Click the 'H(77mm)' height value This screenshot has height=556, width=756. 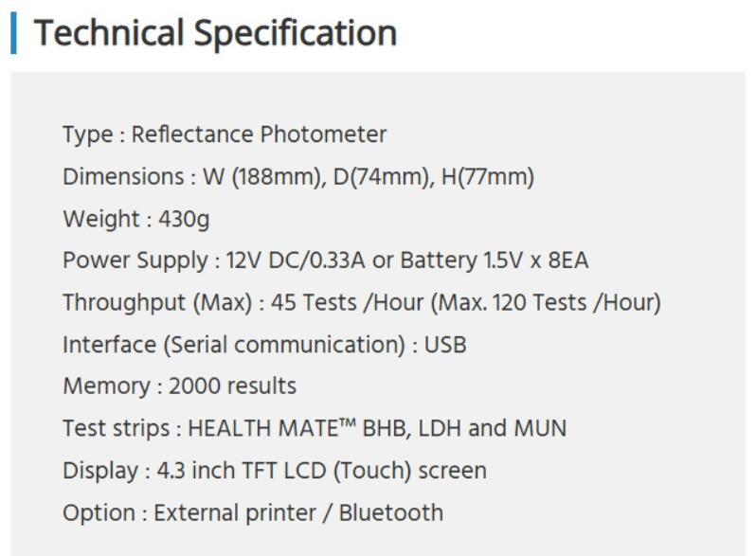[x=488, y=176]
